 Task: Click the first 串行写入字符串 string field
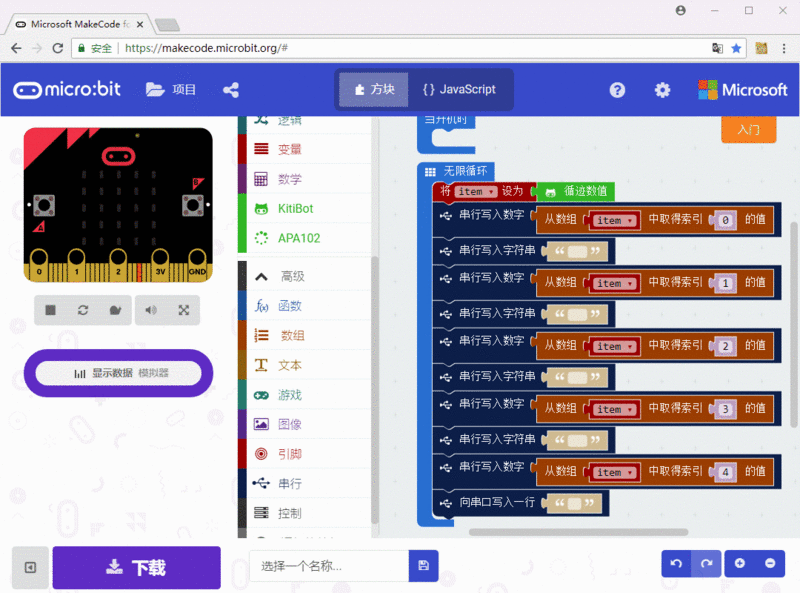point(578,252)
